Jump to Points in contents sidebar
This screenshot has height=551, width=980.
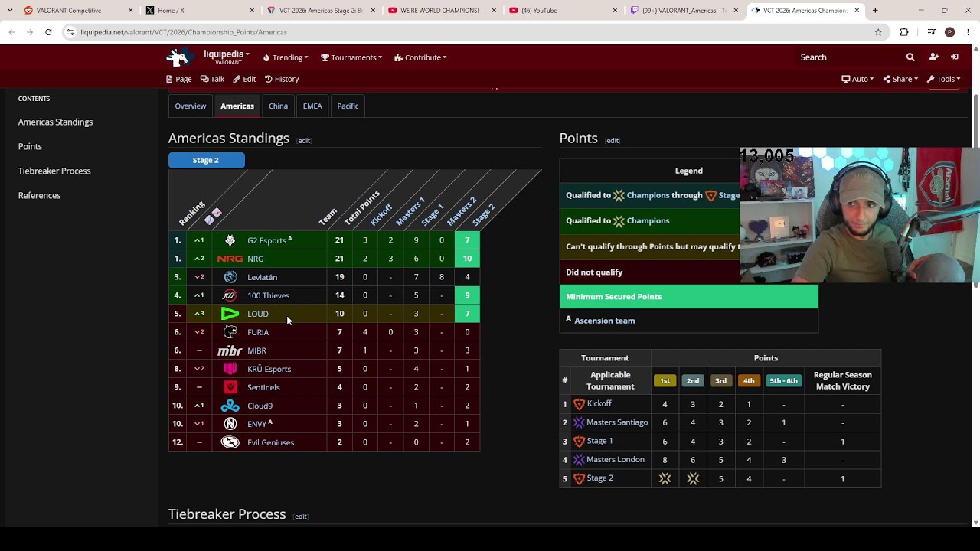coord(30,146)
